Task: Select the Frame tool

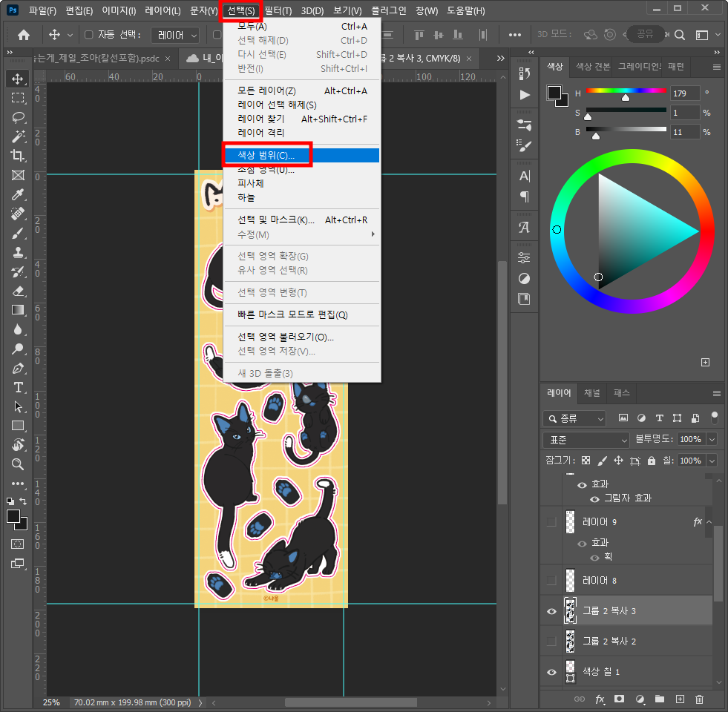Action: (18, 175)
